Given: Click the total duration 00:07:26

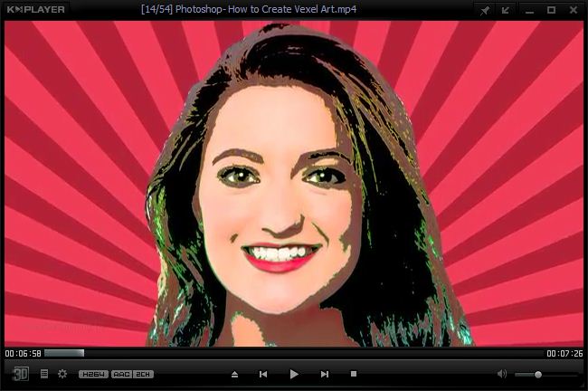Looking at the screenshot, I should [x=564, y=354].
